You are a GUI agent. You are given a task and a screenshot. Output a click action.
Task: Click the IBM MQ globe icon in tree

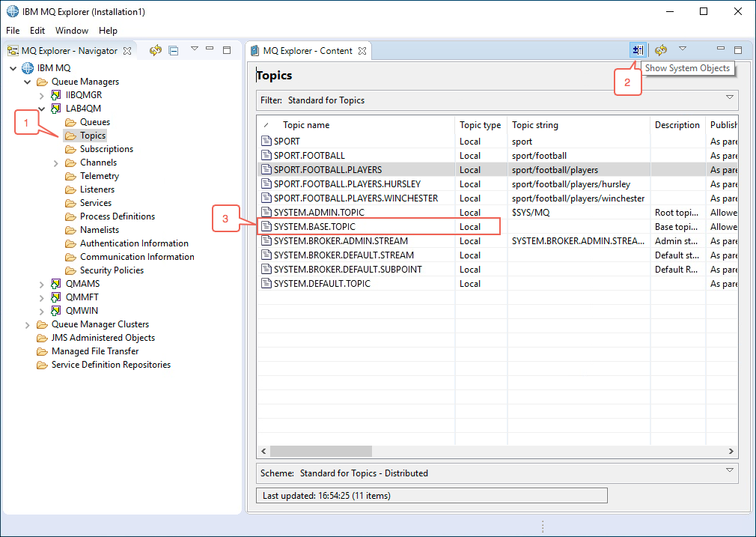(x=28, y=68)
